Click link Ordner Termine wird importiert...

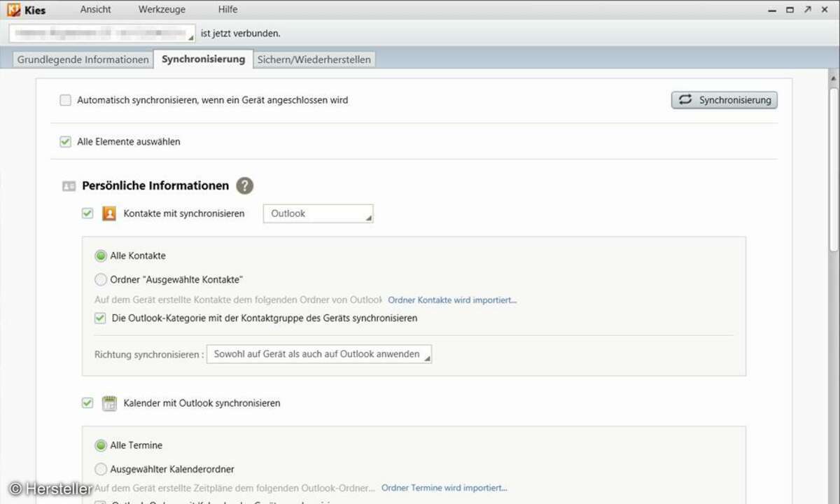pos(444,488)
